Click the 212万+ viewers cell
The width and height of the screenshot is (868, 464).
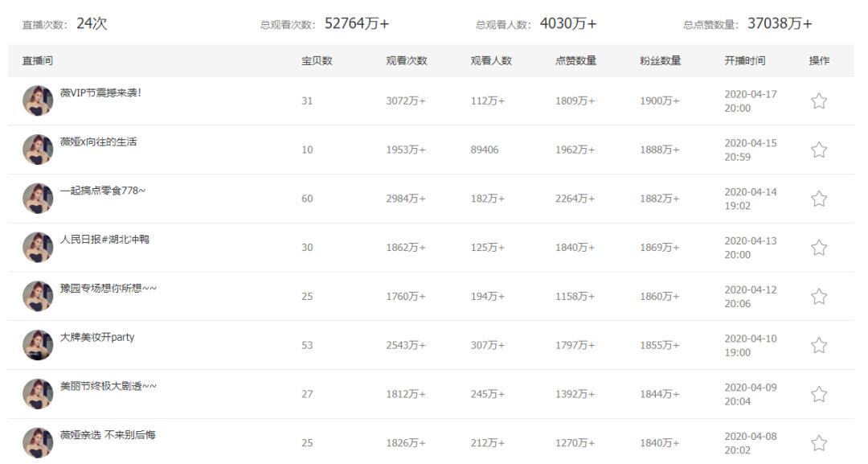488,442
